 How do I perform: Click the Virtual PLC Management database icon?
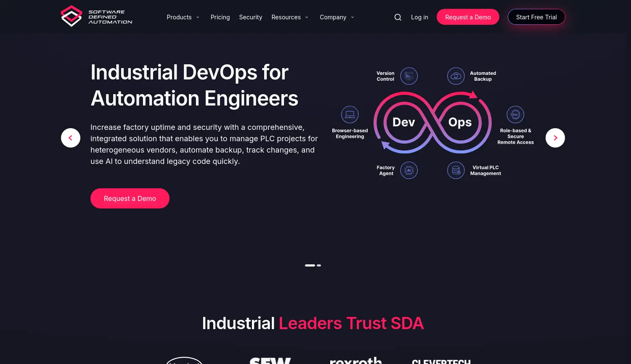click(x=456, y=170)
